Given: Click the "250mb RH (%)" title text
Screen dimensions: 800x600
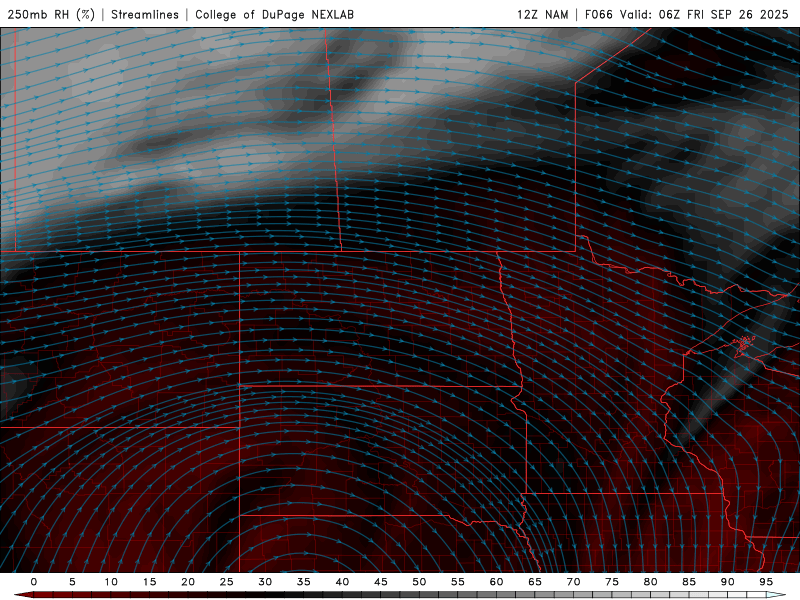Looking at the screenshot, I should click(x=51, y=14).
